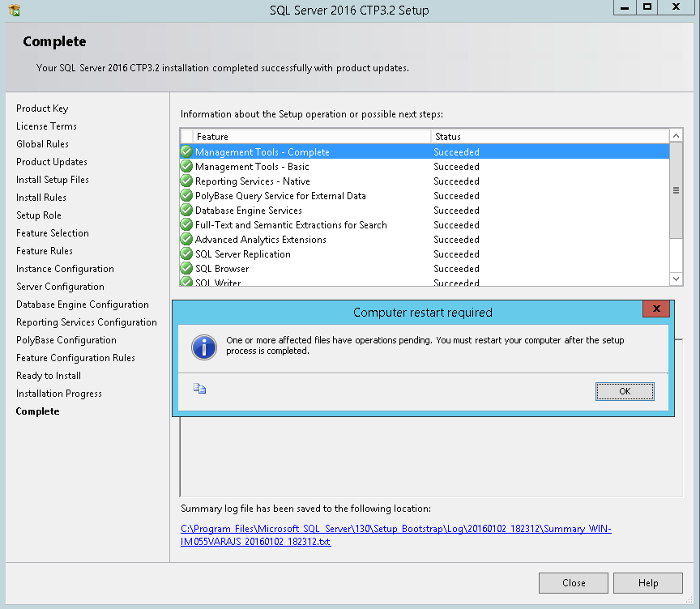Select Full-Text and Semantic Extractions for Search row
Image resolution: width=700 pixels, height=609 pixels.
[x=425, y=225]
